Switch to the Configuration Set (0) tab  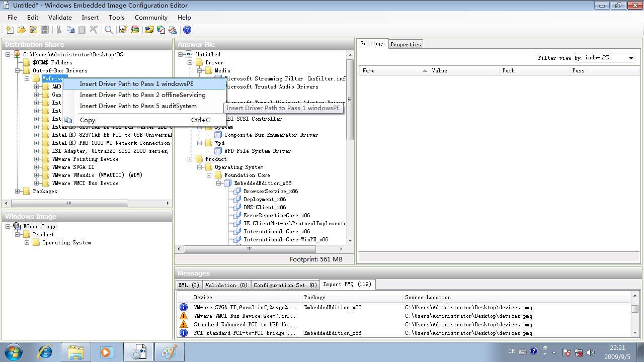coord(285,285)
